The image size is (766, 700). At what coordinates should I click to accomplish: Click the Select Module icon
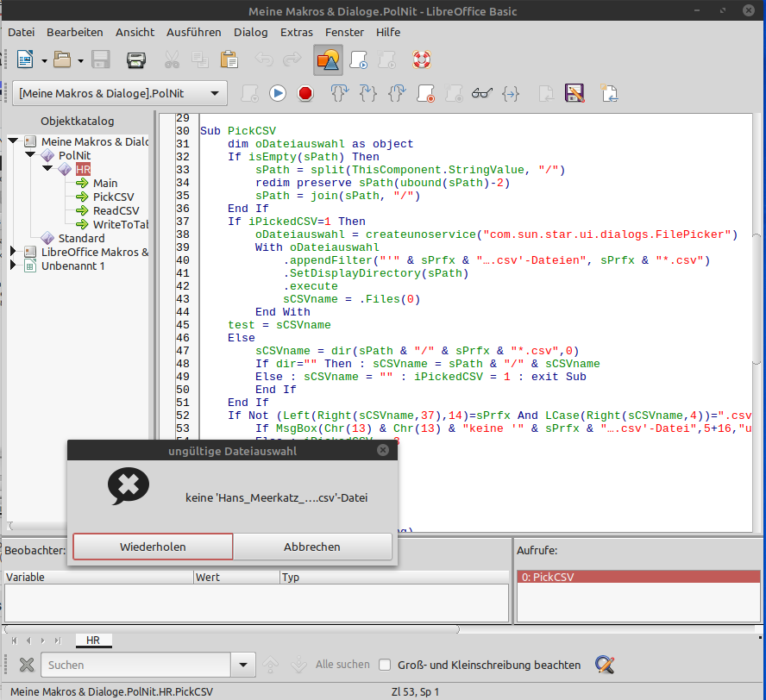[x=387, y=60]
